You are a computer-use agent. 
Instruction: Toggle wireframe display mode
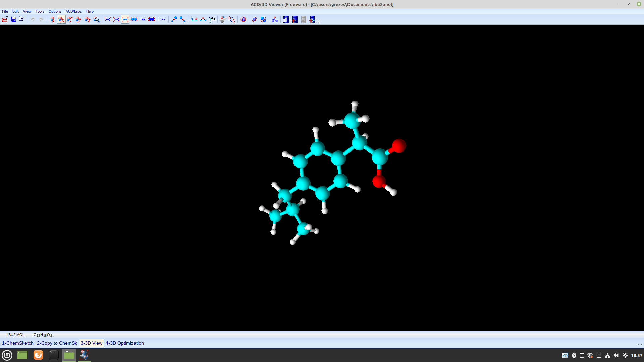[108, 20]
